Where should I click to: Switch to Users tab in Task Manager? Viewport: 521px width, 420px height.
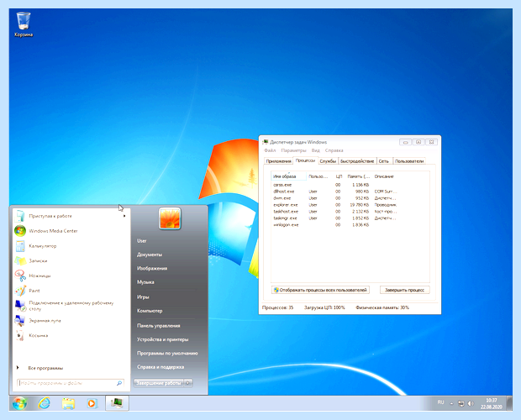(x=409, y=161)
